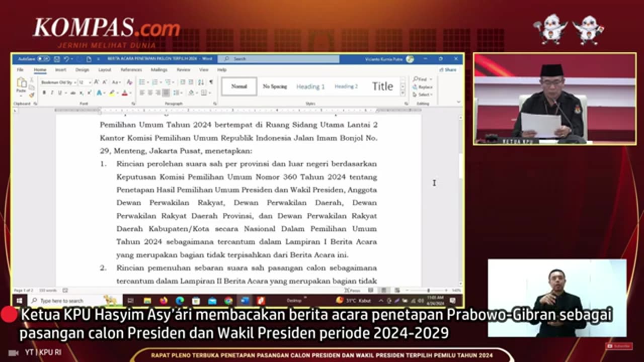644x362 pixels.
Task: Undo the last action
Action: [x=66, y=59]
